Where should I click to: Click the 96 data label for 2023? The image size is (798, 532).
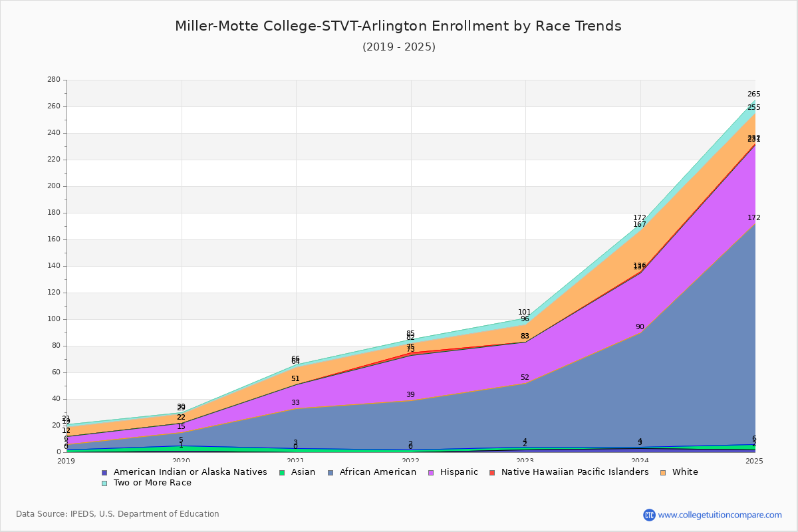click(x=525, y=319)
